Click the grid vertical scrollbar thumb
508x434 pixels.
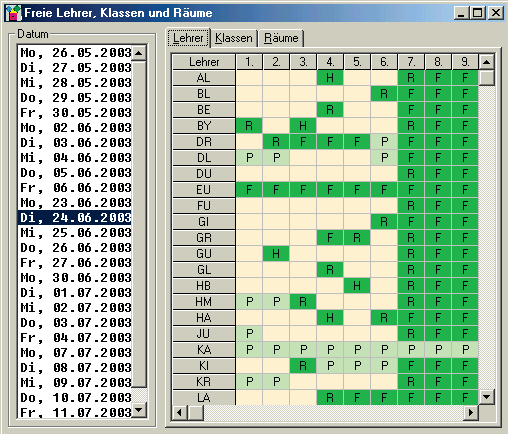486,78
